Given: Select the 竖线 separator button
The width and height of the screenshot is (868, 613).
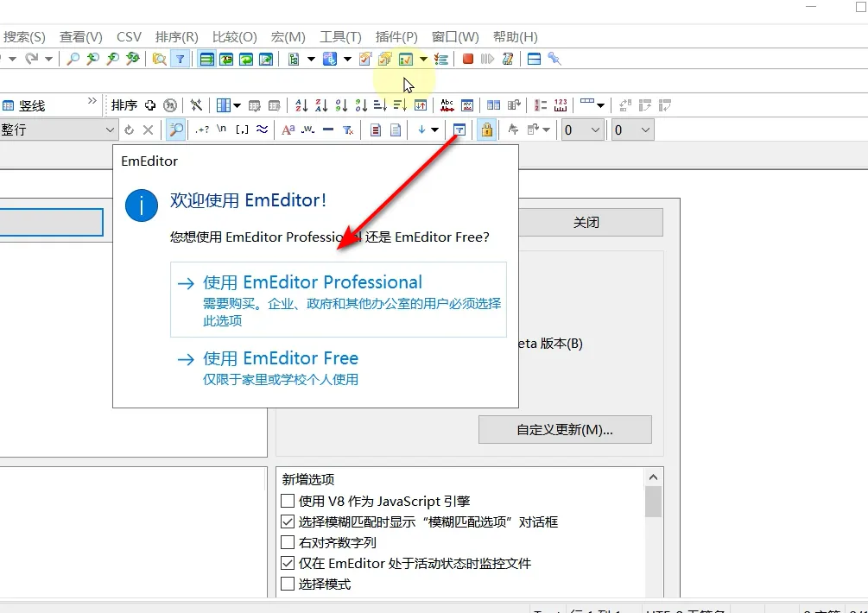Looking at the screenshot, I should (24, 105).
